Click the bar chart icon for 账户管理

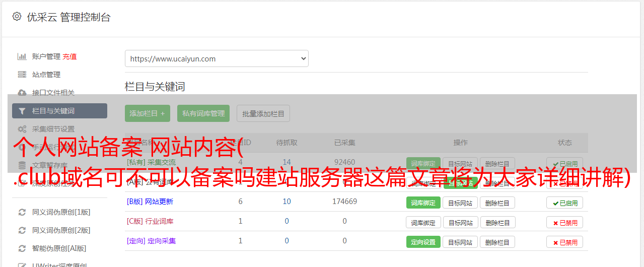click(22, 56)
